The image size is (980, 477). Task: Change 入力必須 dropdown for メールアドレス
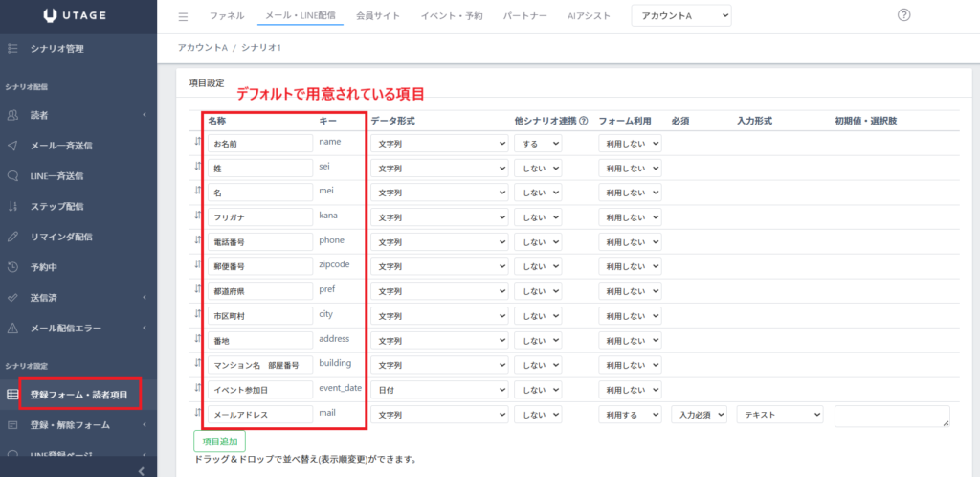coord(699,416)
